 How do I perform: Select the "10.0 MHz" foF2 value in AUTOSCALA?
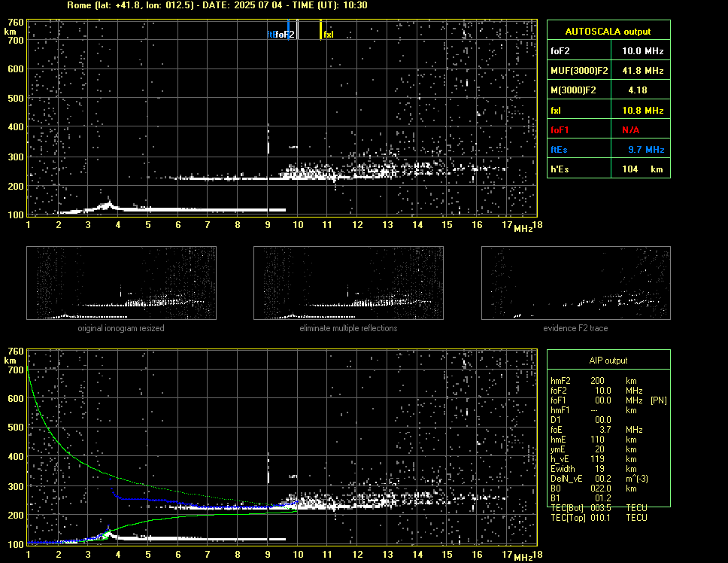[x=642, y=51]
